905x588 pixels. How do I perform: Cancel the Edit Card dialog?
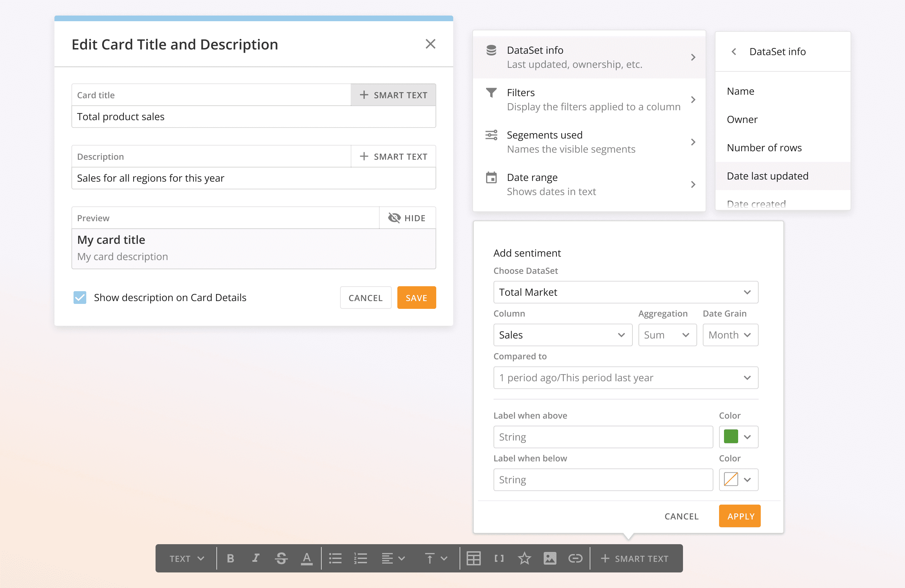(366, 298)
